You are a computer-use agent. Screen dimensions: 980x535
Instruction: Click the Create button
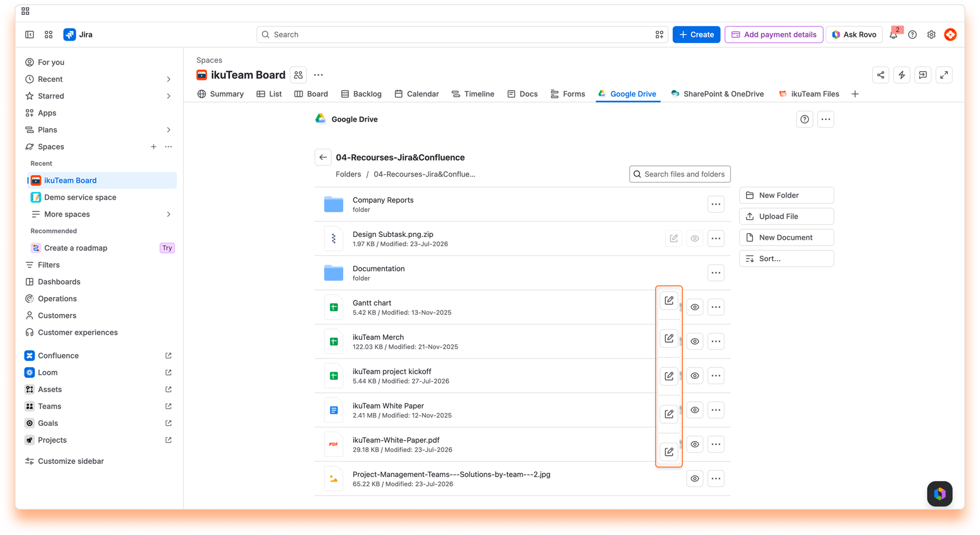[696, 35]
